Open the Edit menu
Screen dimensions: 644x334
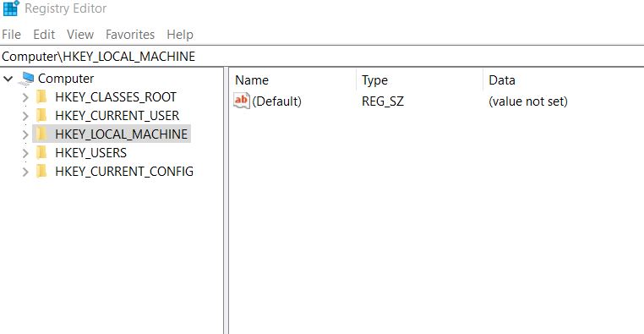(x=44, y=35)
